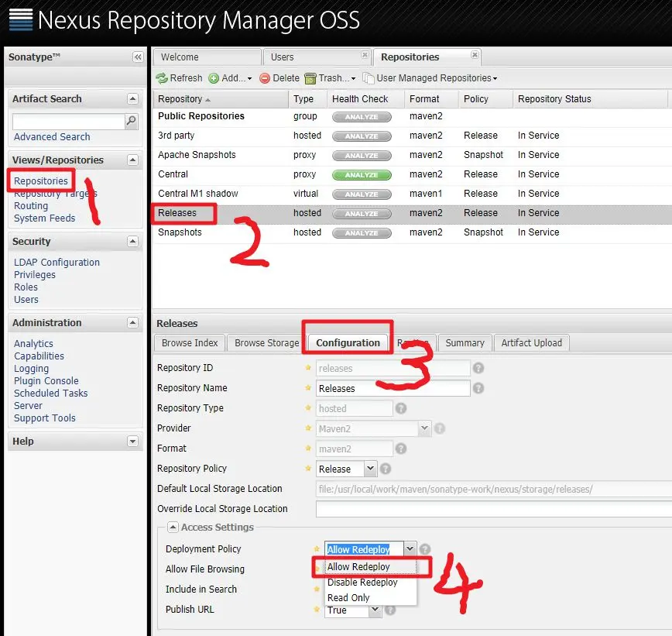Click ANALYZE for Apache Snapshots

[x=362, y=155]
